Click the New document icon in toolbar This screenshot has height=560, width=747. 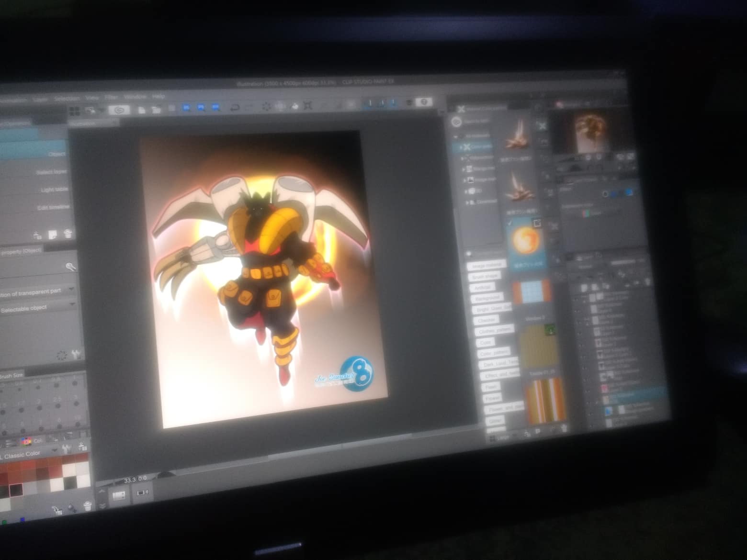point(142,110)
